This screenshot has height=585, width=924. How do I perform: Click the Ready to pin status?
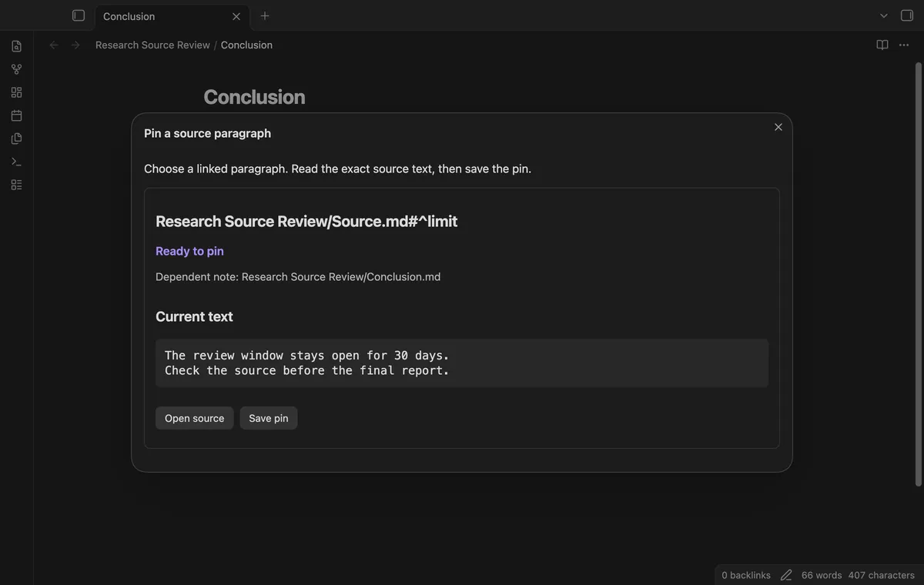pos(189,251)
